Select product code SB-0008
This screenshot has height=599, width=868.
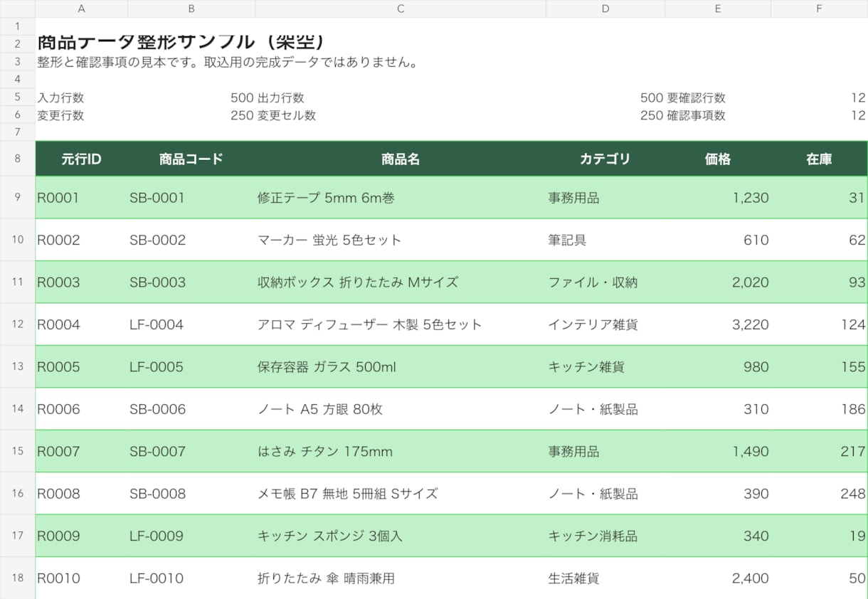point(191,494)
